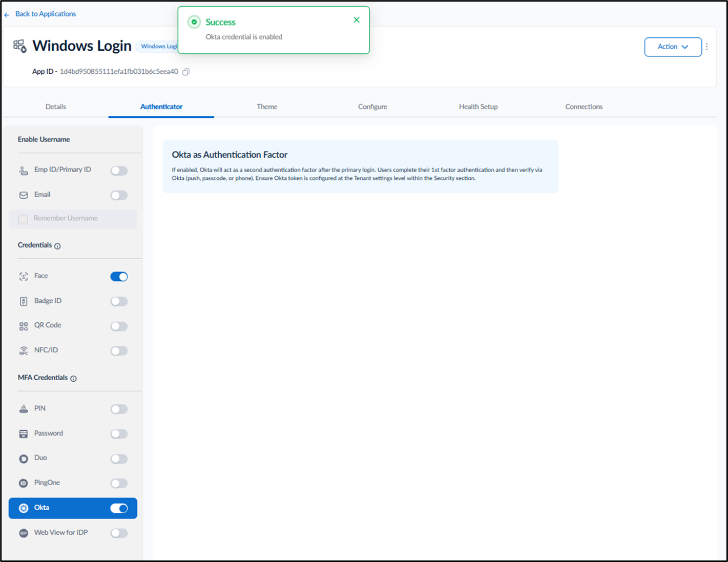Click the Credentials info icon
The height and width of the screenshot is (562, 728).
coord(57,246)
